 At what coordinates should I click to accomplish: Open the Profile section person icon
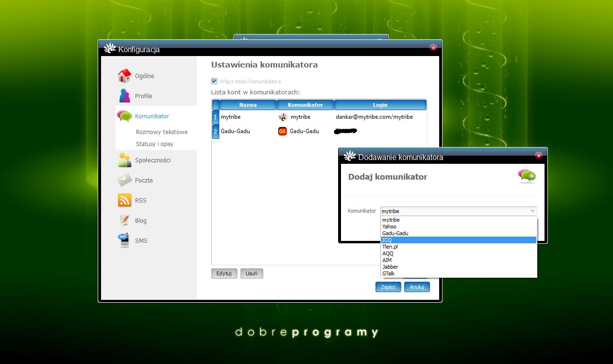tap(125, 96)
